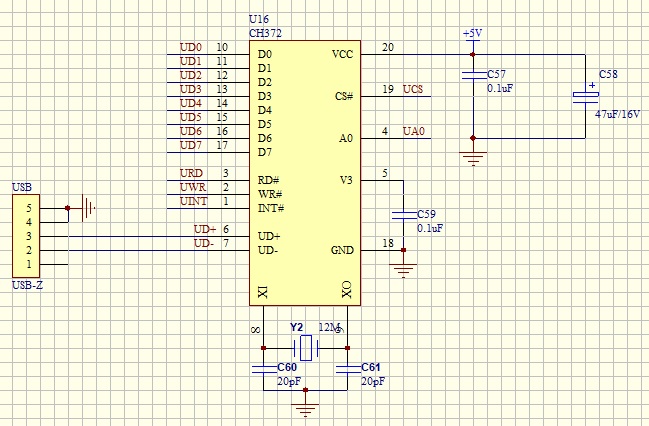Click the U16 designator label
649x426 pixels.
click(x=259, y=19)
